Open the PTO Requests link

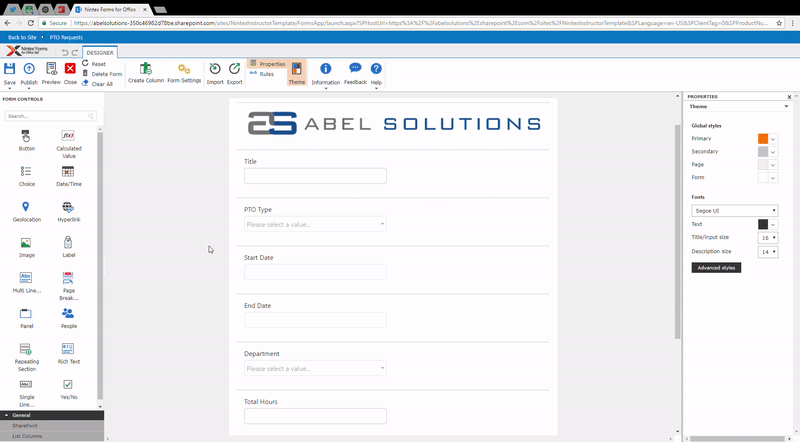click(x=66, y=37)
